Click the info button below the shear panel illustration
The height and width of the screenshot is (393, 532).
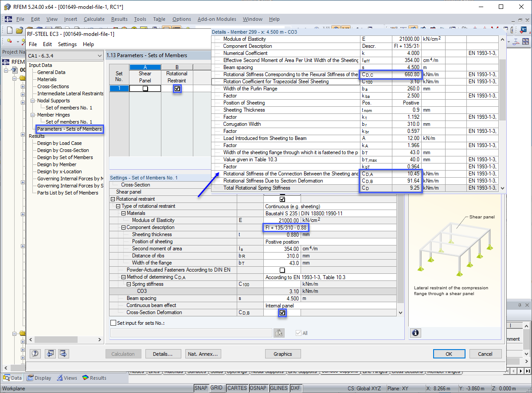pyautogui.click(x=415, y=333)
